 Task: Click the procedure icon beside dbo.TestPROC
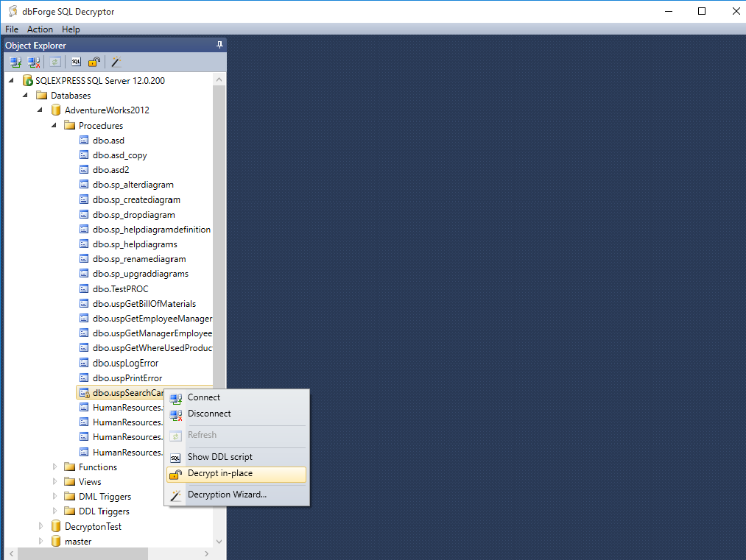pyautogui.click(x=84, y=288)
